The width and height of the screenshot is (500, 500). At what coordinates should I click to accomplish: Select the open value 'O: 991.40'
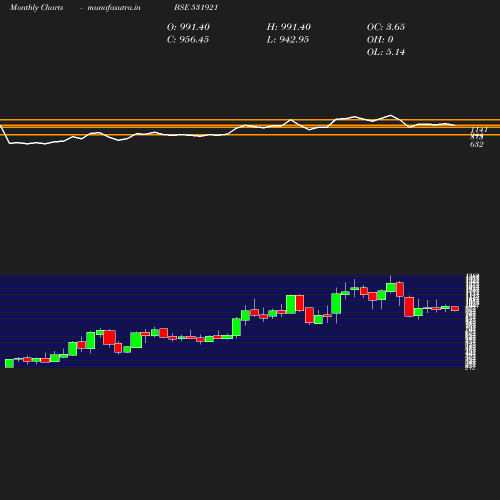(x=188, y=27)
